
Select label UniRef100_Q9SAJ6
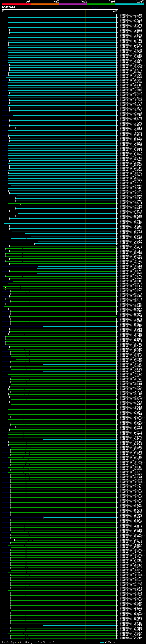point(131,299)
